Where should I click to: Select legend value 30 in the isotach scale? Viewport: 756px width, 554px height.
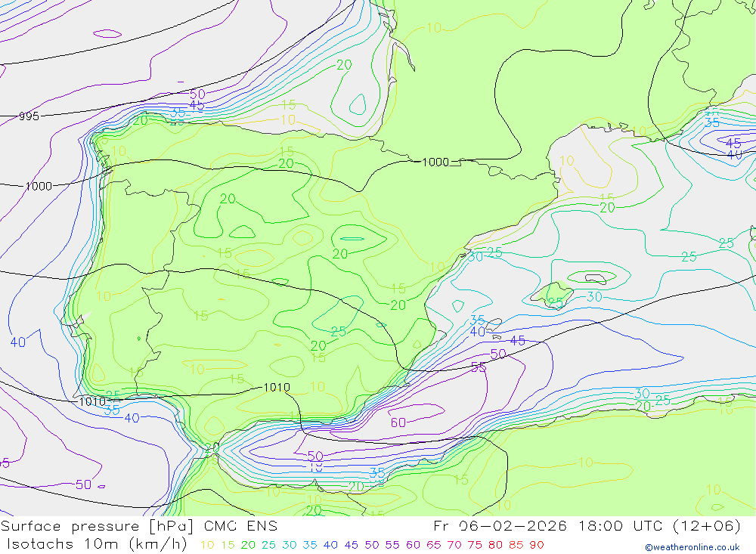click(x=290, y=545)
